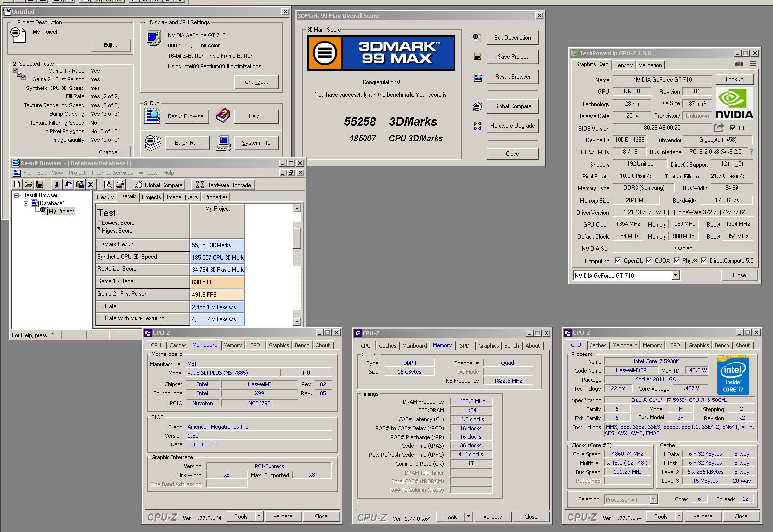Click 3DMark Result value 55,258 3DMarks
The height and width of the screenshot is (532, 773).
coord(218,245)
